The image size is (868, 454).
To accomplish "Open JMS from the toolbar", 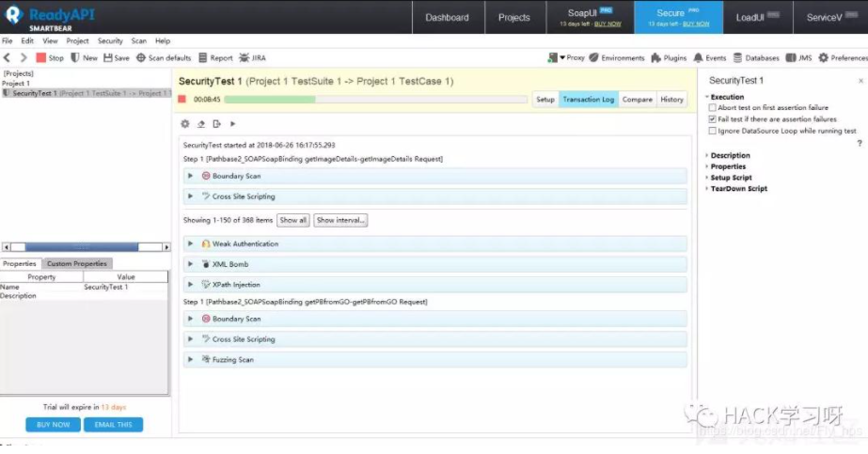I will coord(798,57).
